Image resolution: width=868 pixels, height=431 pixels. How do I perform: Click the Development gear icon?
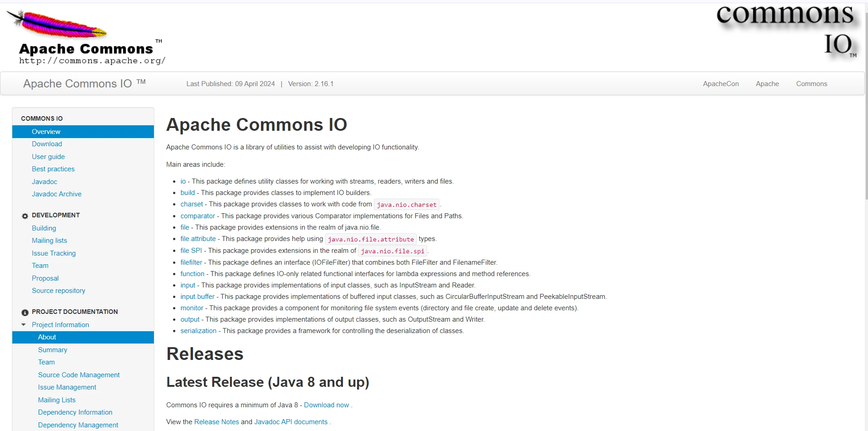pyautogui.click(x=25, y=216)
